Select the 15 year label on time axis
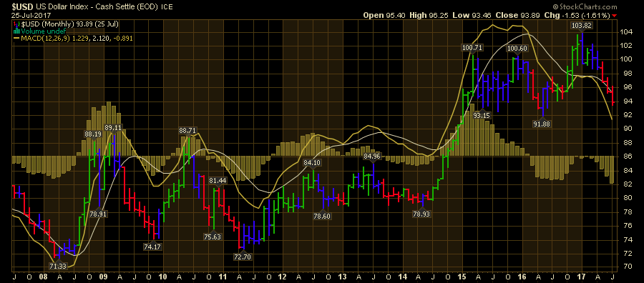 [x=463, y=277]
